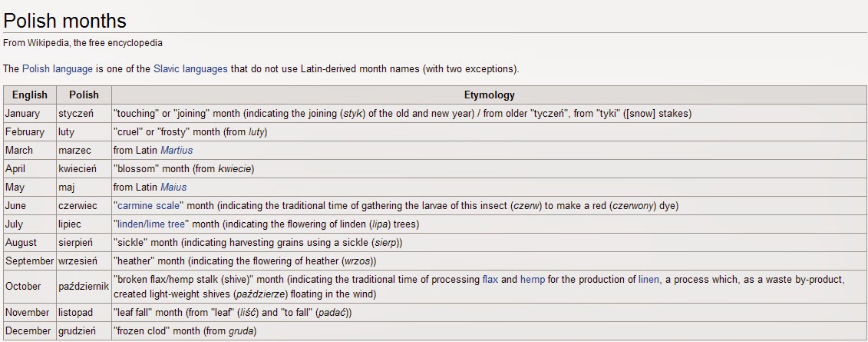Click the October cell
The image size is (868, 342).
coord(30,287)
